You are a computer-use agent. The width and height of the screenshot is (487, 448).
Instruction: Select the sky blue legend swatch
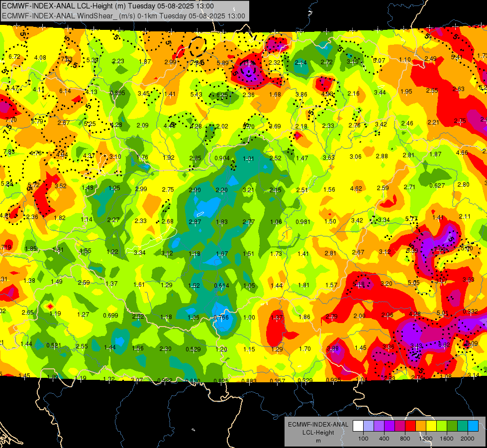pos(474,426)
